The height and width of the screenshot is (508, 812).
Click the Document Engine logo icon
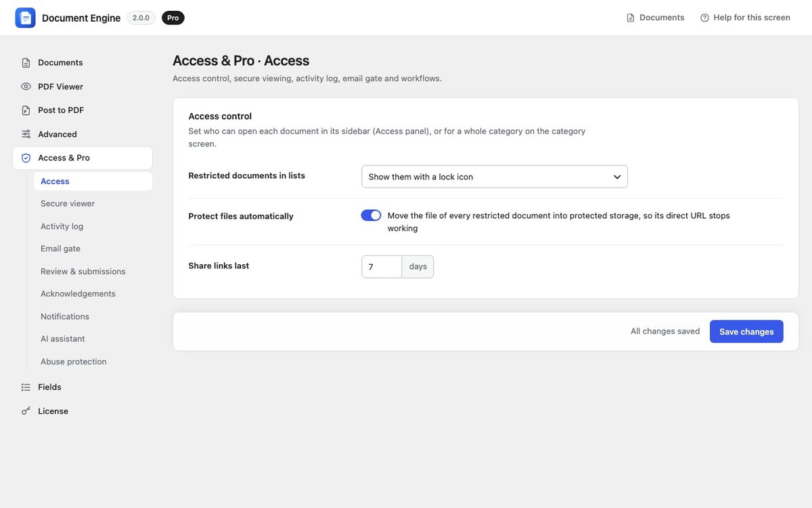point(25,18)
